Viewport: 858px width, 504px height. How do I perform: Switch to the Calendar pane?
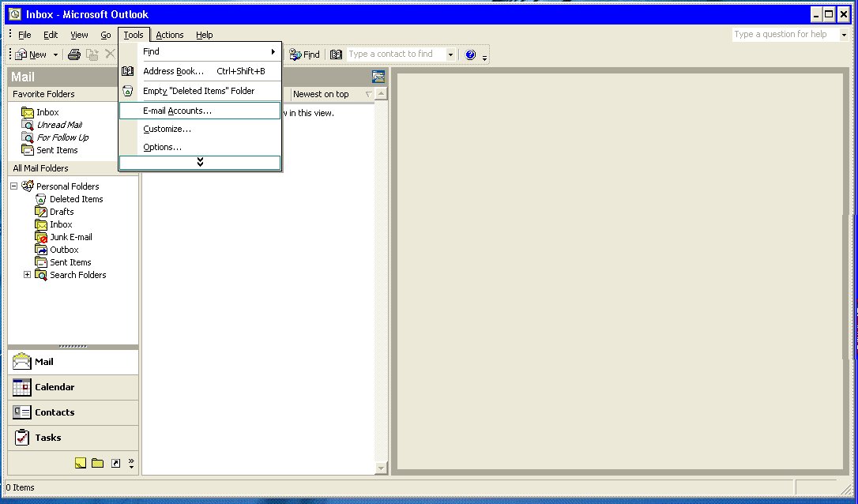tap(73, 387)
